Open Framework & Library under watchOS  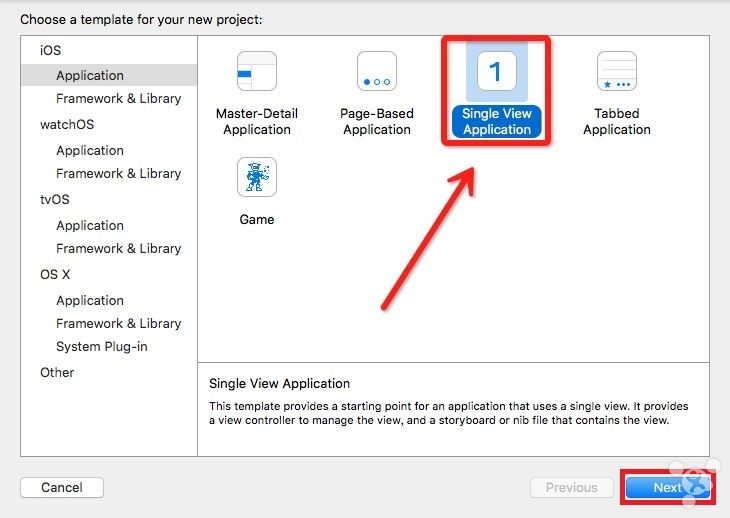click(x=118, y=173)
